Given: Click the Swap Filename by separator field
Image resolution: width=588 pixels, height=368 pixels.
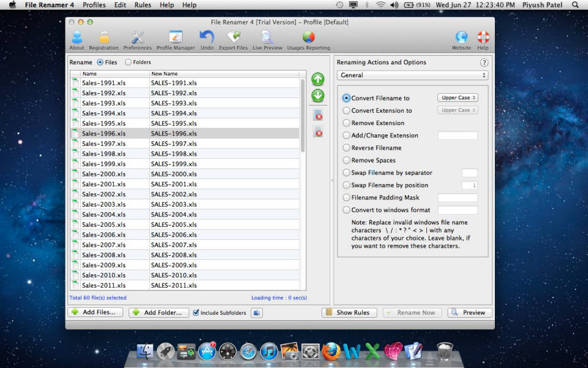Looking at the screenshot, I should click(x=470, y=173).
